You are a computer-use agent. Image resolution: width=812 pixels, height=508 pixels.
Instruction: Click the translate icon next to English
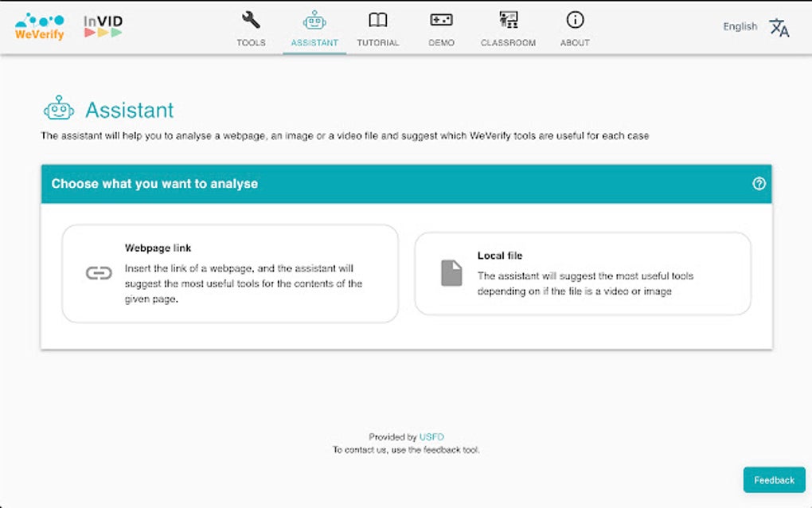[x=778, y=26]
